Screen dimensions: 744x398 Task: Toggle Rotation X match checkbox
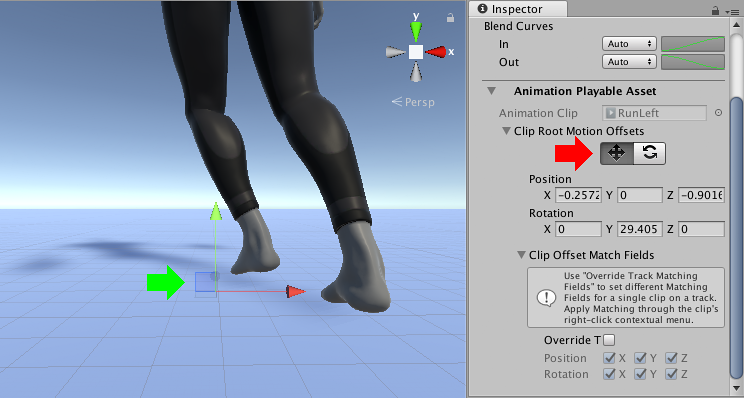click(609, 374)
